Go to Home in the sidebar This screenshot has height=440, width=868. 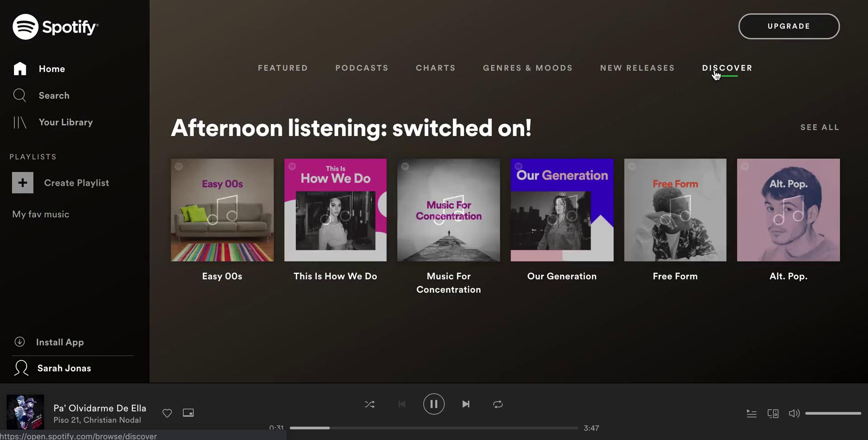pyautogui.click(x=52, y=69)
